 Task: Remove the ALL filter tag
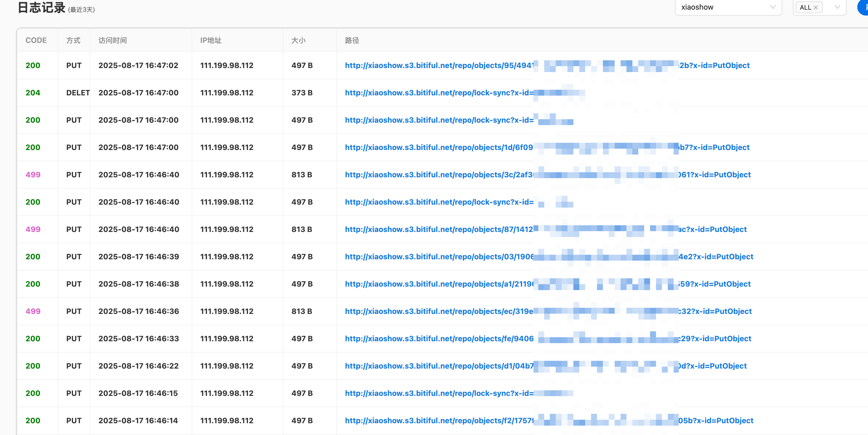[x=816, y=7]
